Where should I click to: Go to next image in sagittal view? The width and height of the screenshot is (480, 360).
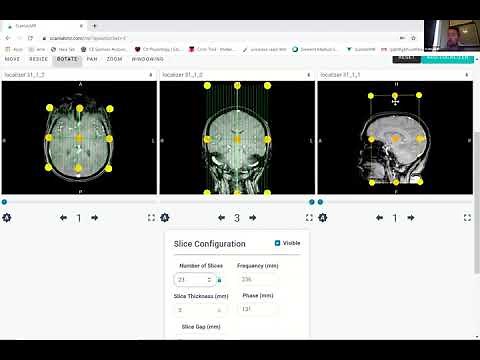coord(411,218)
